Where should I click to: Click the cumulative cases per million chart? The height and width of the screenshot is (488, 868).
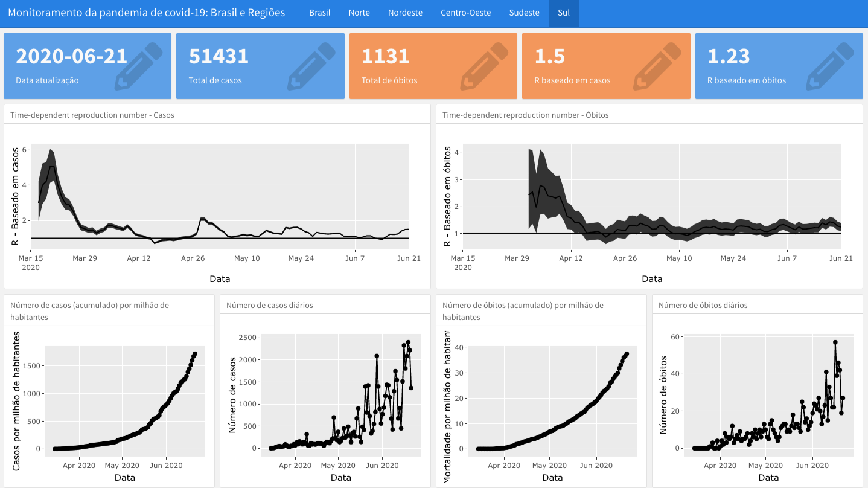tap(124, 402)
